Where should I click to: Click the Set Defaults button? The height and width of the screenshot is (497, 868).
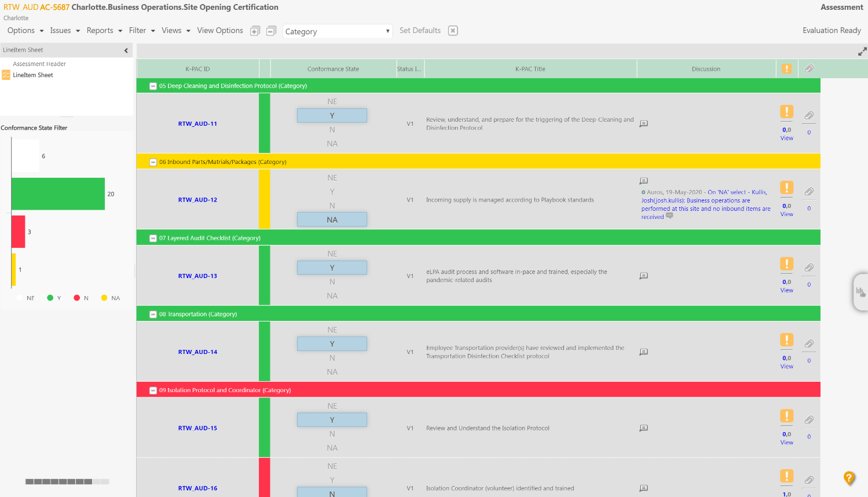(x=420, y=31)
